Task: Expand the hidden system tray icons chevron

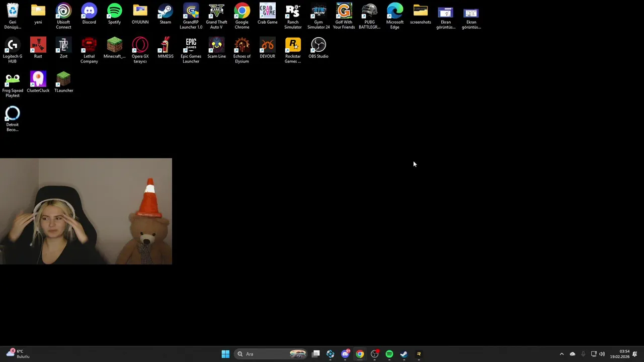Action: [561, 354]
